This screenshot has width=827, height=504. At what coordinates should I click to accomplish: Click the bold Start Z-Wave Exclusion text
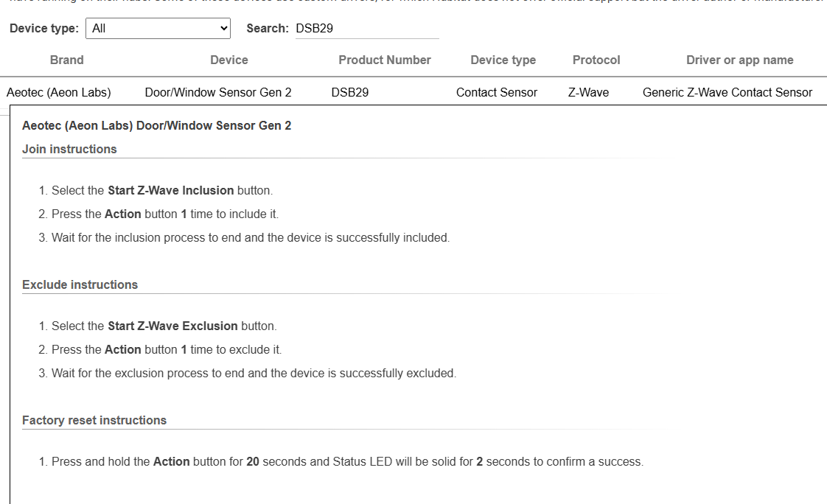pyautogui.click(x=172, y=326)
